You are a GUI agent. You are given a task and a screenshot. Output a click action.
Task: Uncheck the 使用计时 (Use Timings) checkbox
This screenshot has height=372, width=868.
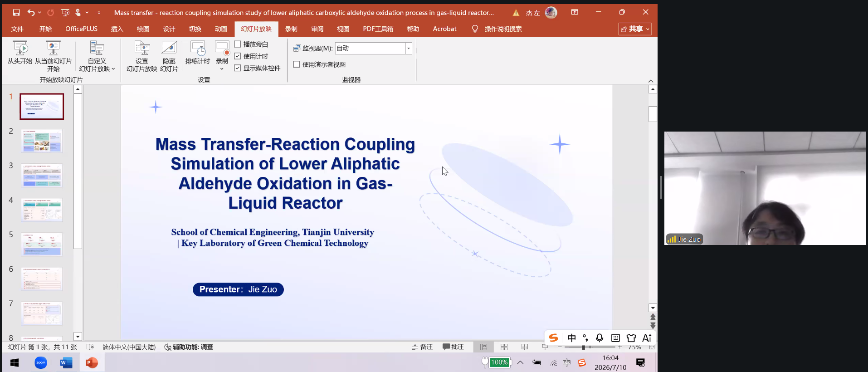pyautogui.click(x=238, y=56)
